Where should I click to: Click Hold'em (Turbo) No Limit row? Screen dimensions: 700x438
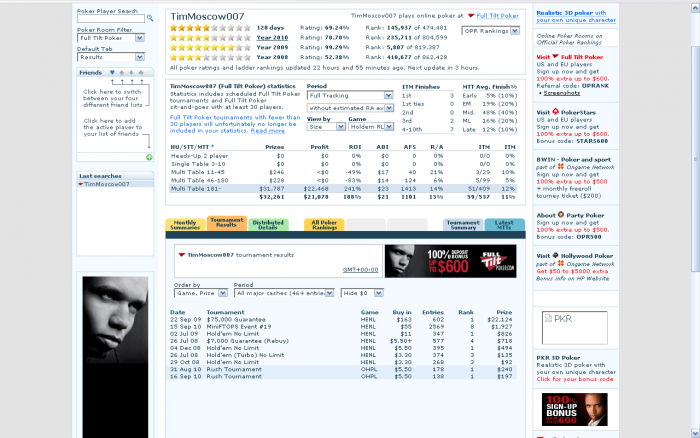tap(343, 355)
